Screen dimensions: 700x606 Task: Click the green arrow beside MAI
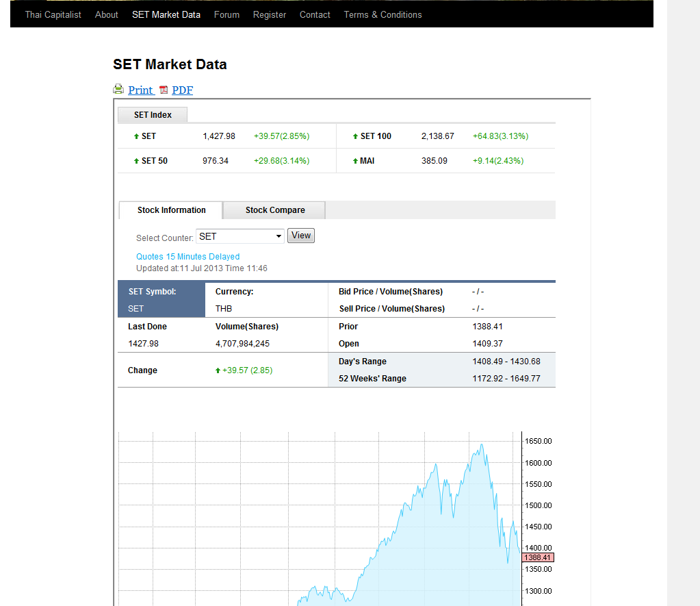click(355, 161)
